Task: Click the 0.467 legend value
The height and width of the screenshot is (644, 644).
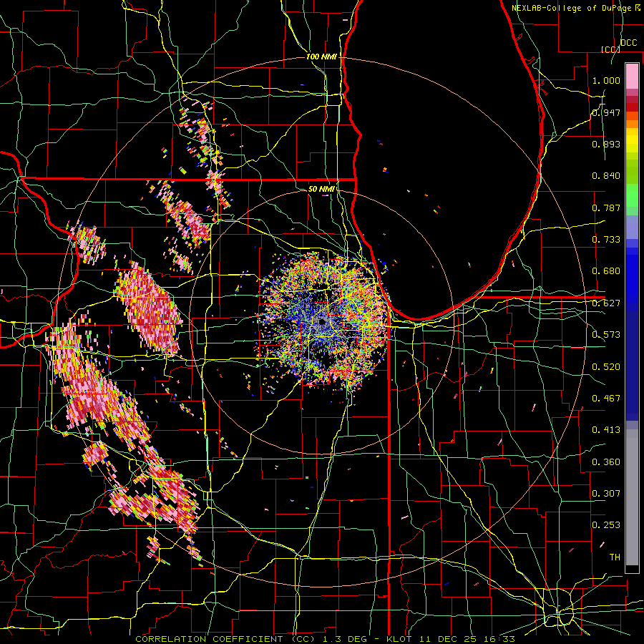Action: 606,399
